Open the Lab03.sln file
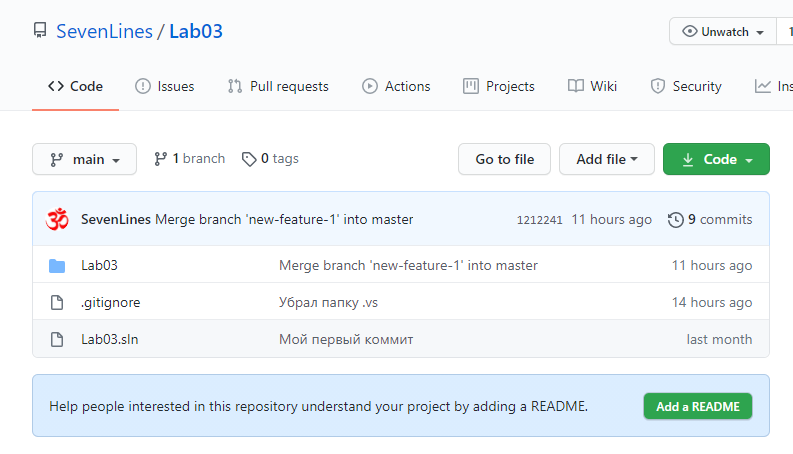 [x=110, y=339]
